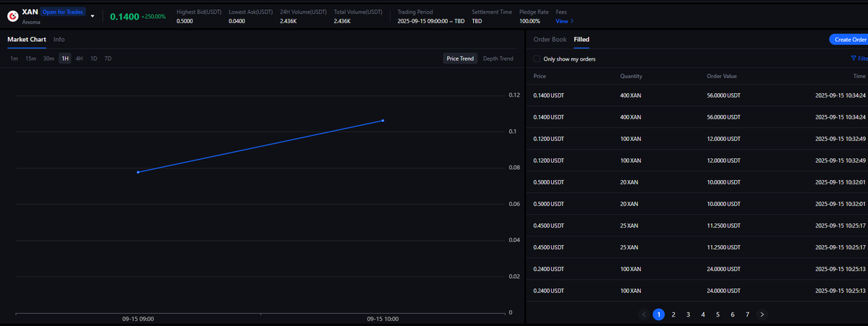
Task: Set chart interval to 15m
Action: (x=31, y=59)
